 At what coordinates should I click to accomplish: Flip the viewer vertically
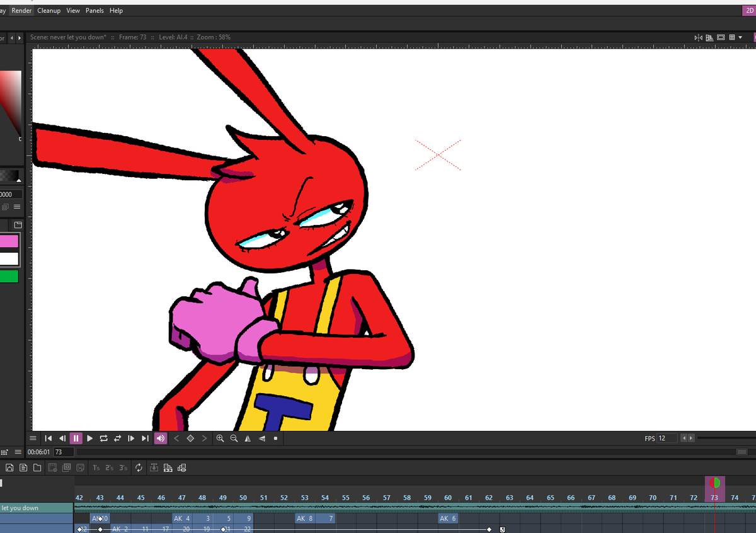point(261,438)
